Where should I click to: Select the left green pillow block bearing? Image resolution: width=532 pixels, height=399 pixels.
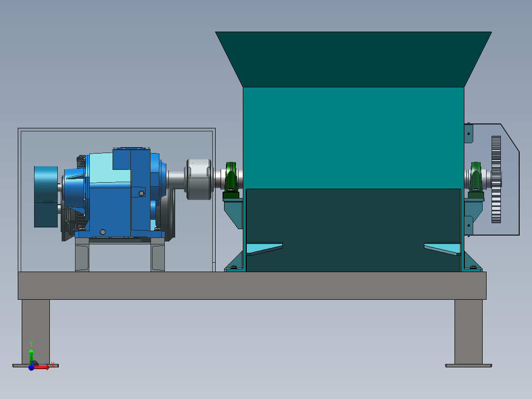[x=231, y=181]
